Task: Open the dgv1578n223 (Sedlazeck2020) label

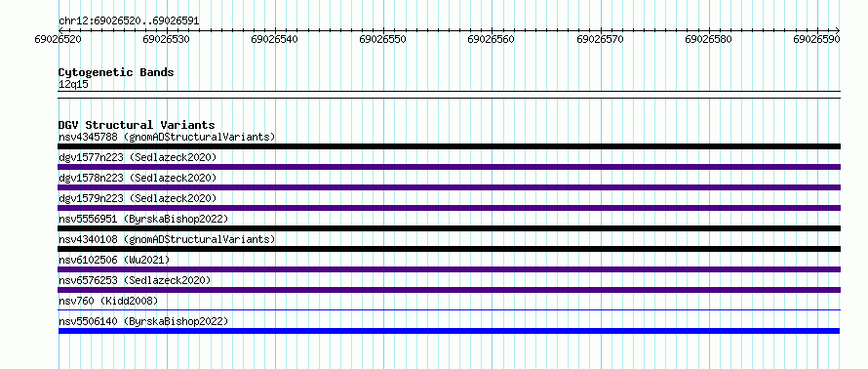Action: [x=138, y=178]
